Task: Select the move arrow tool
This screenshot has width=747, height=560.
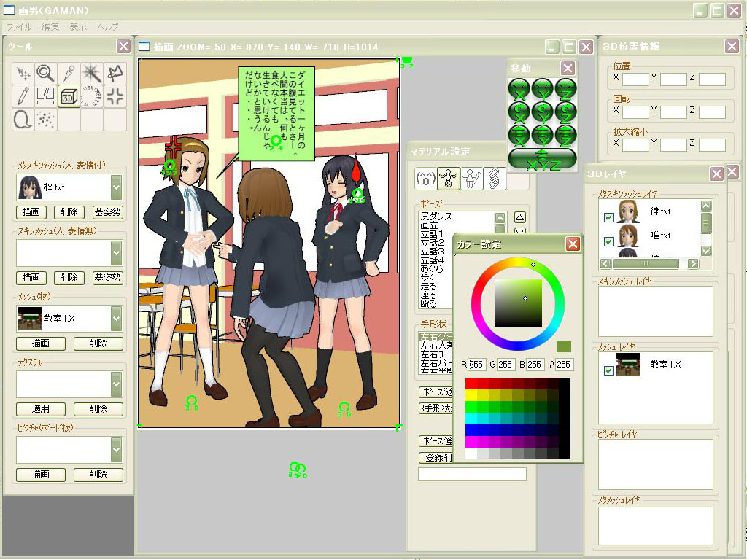Action: (x=23, y=74)
